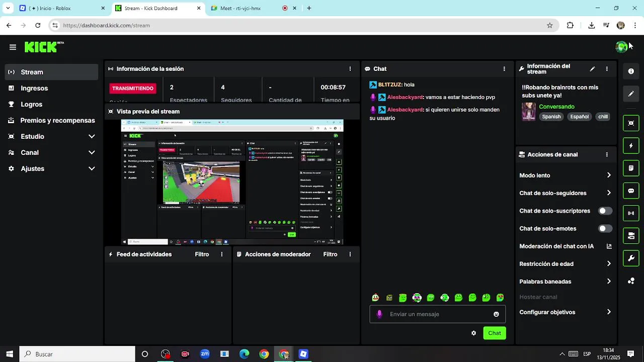Open chat settings gear icon

(x=473, y=333)
